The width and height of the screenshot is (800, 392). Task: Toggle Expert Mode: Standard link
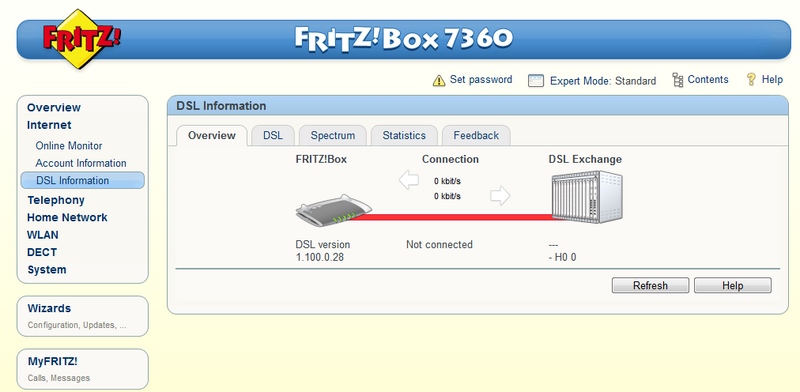pyautogui.click(x=603, y=81)
